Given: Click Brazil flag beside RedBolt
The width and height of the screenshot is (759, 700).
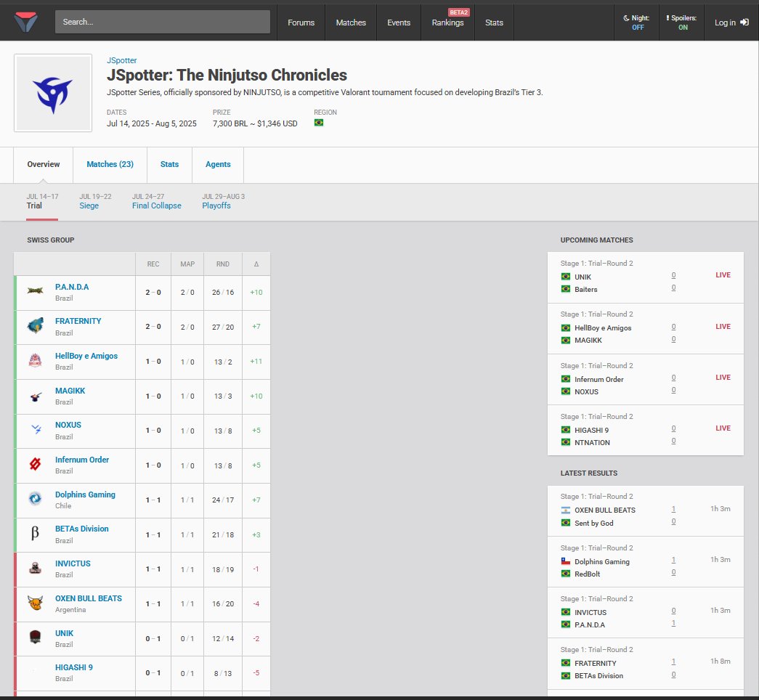Looking at the screenshot, I should [x=565, y=574].
